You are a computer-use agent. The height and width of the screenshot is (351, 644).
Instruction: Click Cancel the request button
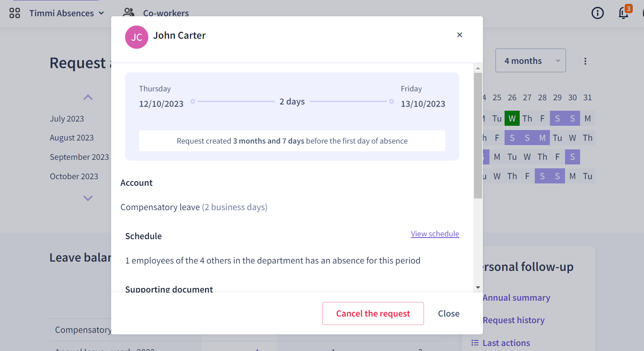[x=373, y=313]
